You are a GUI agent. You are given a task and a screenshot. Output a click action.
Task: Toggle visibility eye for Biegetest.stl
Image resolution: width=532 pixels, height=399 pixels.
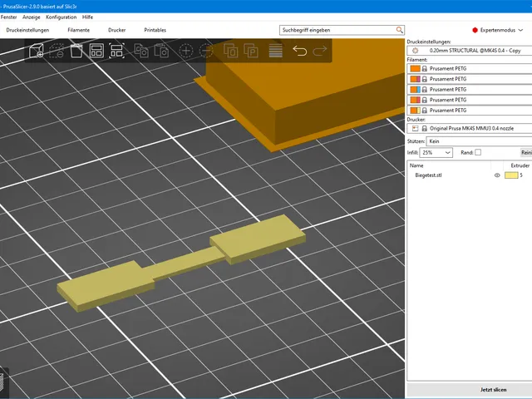click(x=497, y=175)
